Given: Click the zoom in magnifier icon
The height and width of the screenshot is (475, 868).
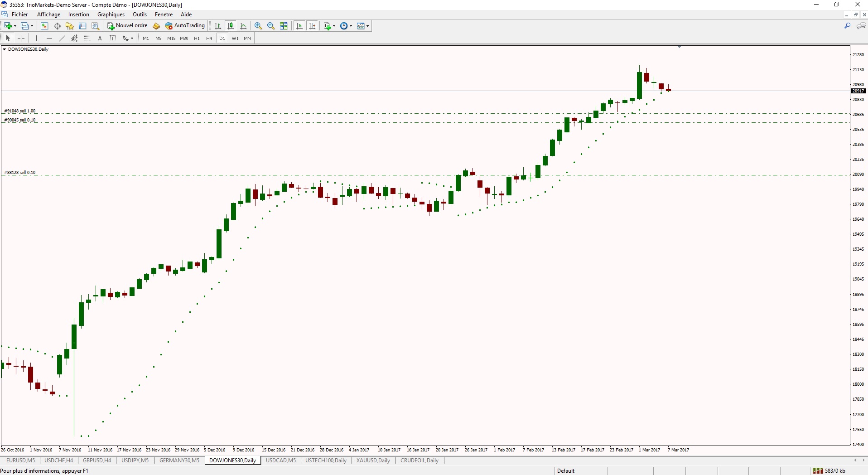Looking at the screenshot, I should (x=258, y=26).
